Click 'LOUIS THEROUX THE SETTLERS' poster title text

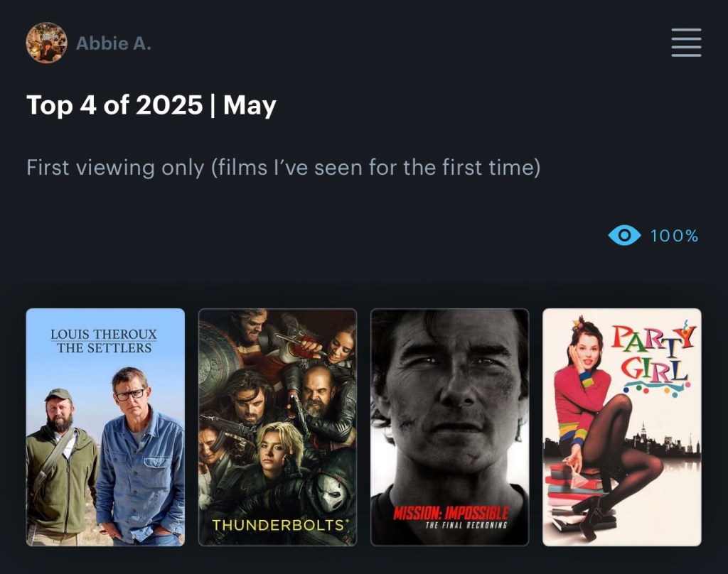click(105, 341)
